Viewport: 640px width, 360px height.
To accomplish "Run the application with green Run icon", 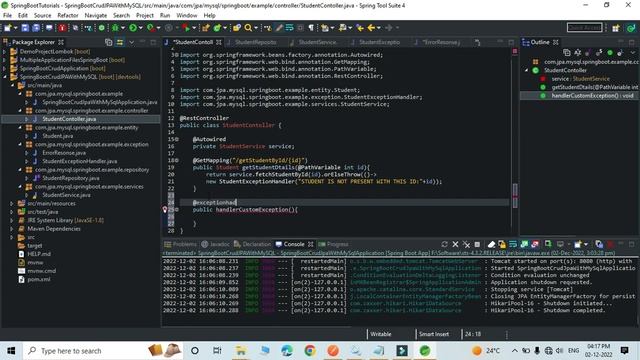I will pyautogui.click(x=133, y=28).
